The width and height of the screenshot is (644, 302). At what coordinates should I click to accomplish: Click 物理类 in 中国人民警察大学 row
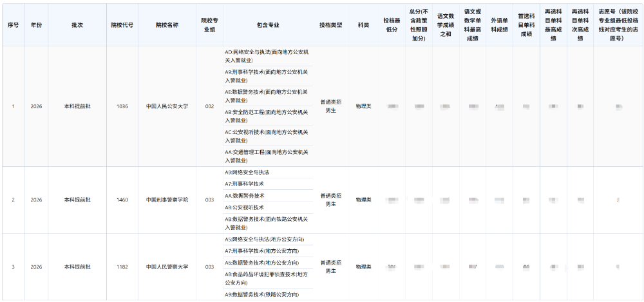[x=363, y=267]
